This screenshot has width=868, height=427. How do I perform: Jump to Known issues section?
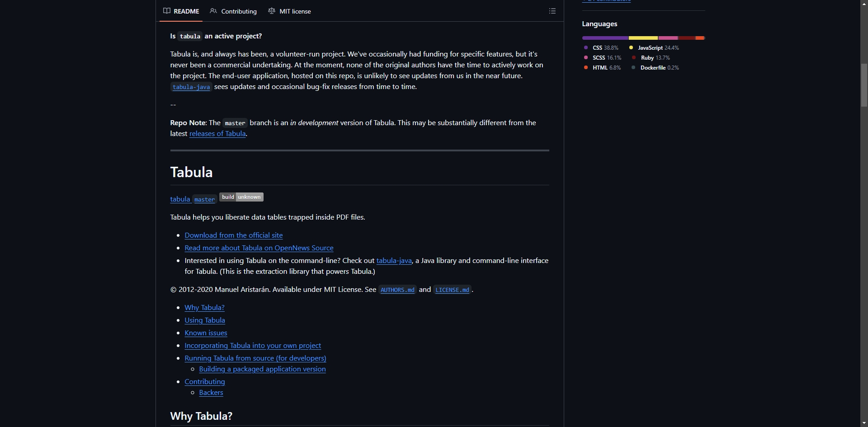tap(206, 333)
